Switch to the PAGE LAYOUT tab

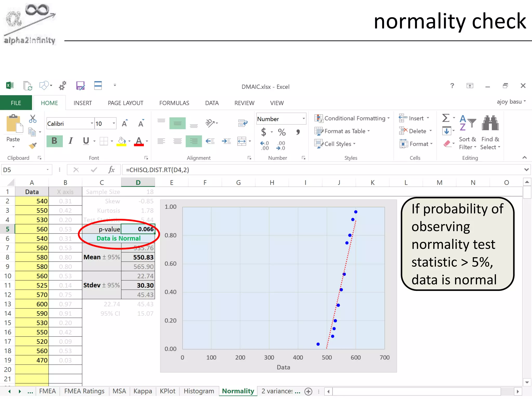(x=125, y=103)
